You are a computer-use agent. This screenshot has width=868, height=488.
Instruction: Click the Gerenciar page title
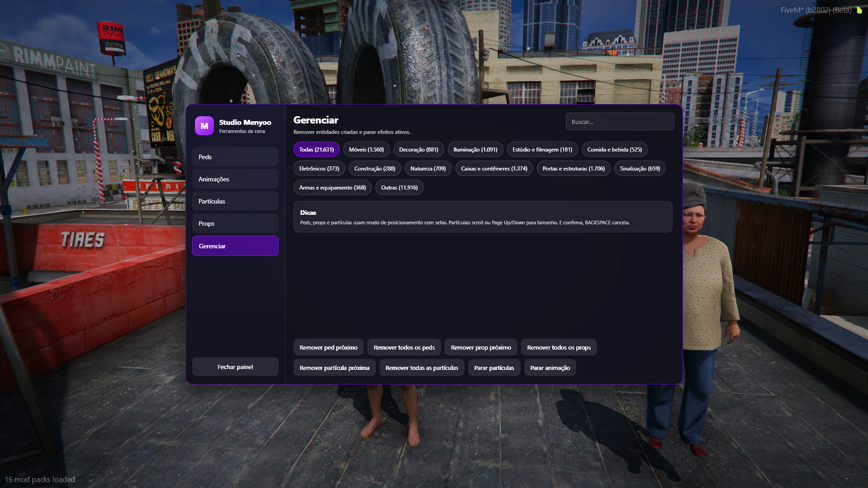point(316,120)
